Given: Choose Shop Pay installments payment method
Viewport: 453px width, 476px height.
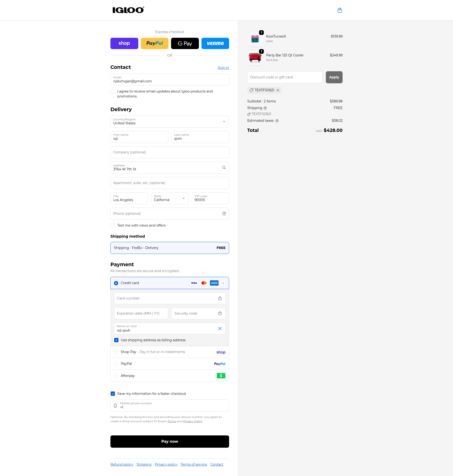Looking at the screenshot, I should 116,352.
